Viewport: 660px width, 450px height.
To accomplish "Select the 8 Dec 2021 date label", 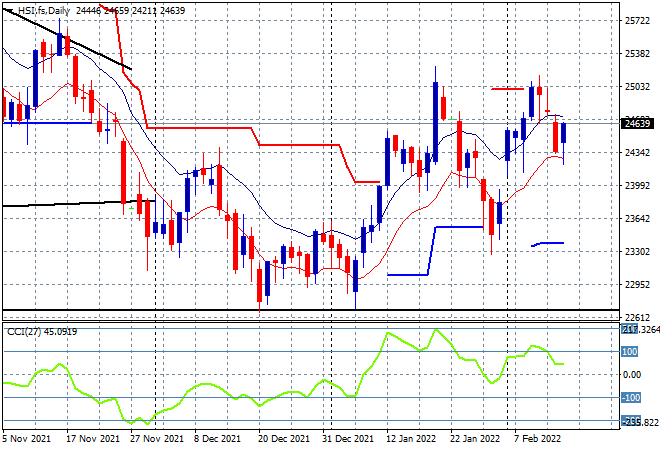I will click(217, 439).
